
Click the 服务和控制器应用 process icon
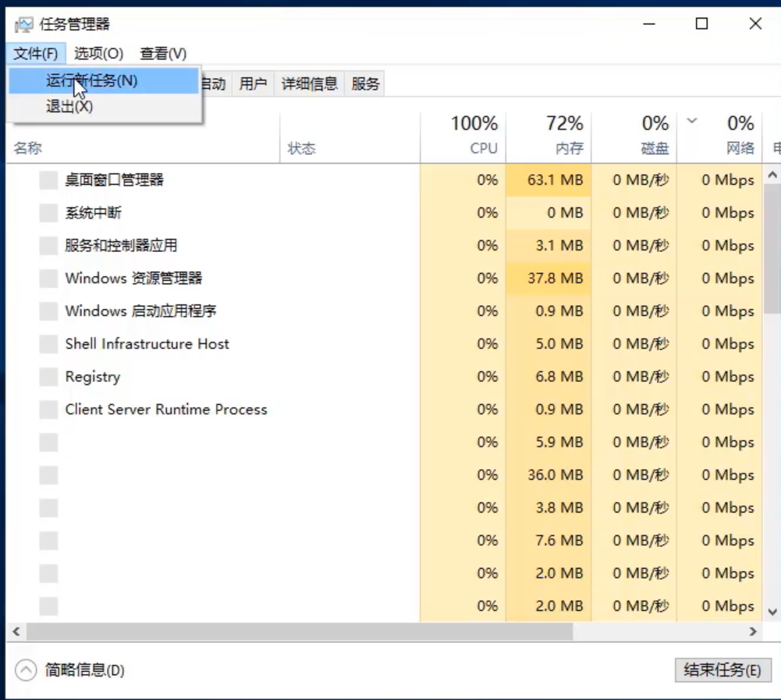pyautogui.click(x=47, y=245)
